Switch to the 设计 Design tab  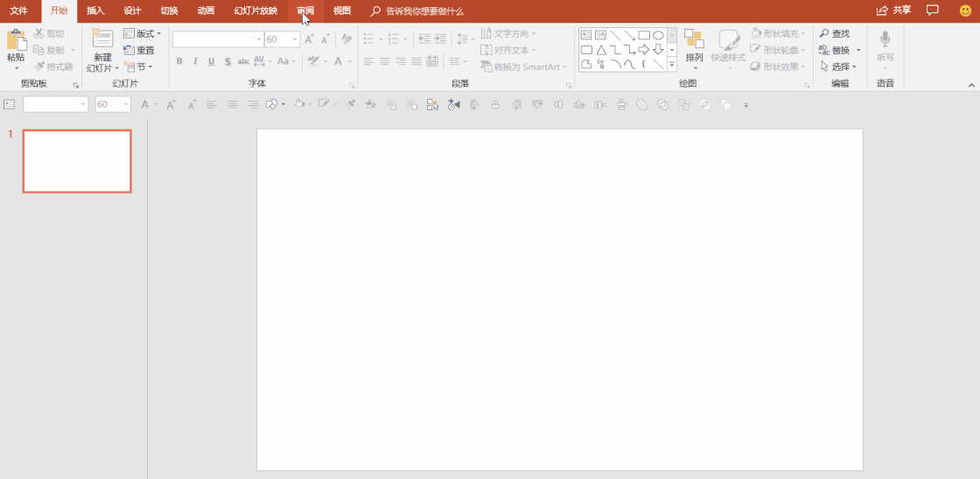[x=132, y=11]
